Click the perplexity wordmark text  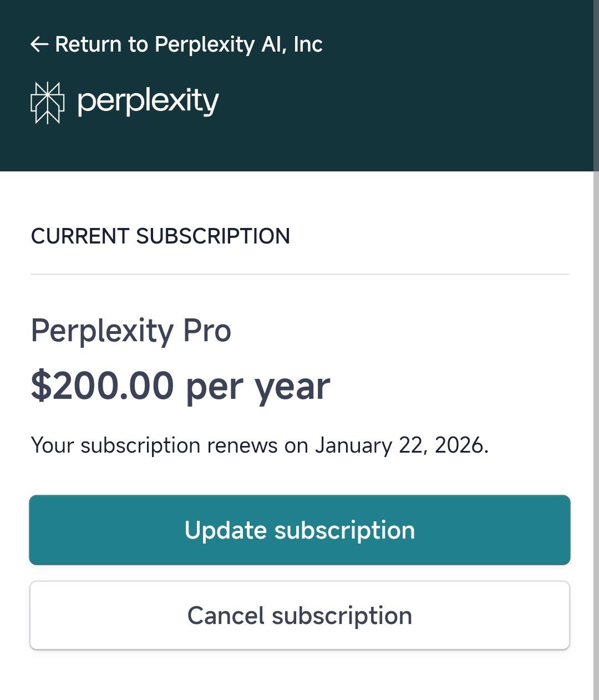(148, 102)
